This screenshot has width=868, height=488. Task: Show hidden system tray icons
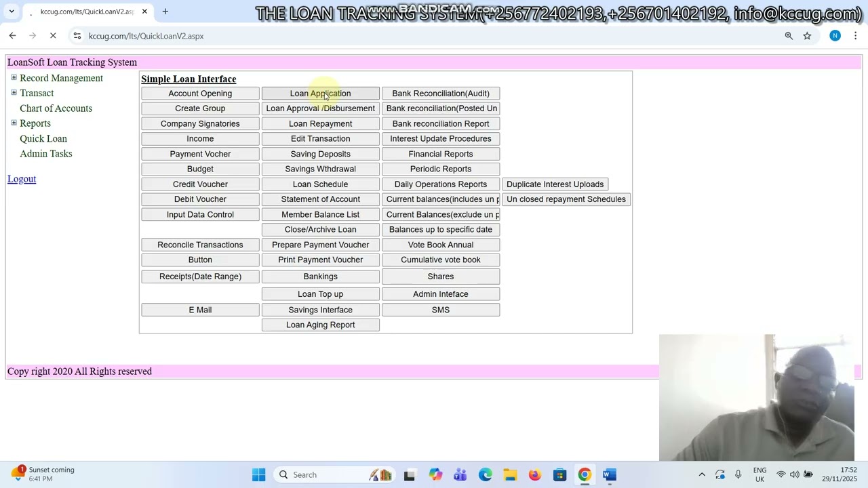click(x=702, y=474)
